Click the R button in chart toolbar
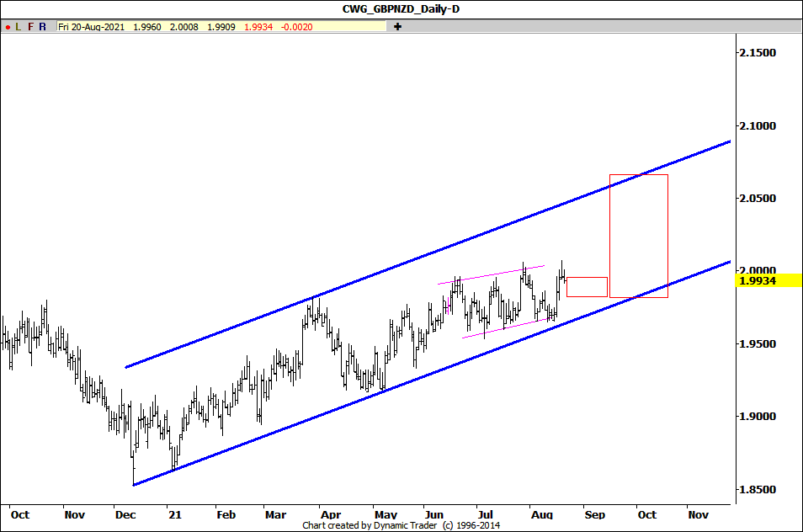The image size is (803, 532). [42, 27]
